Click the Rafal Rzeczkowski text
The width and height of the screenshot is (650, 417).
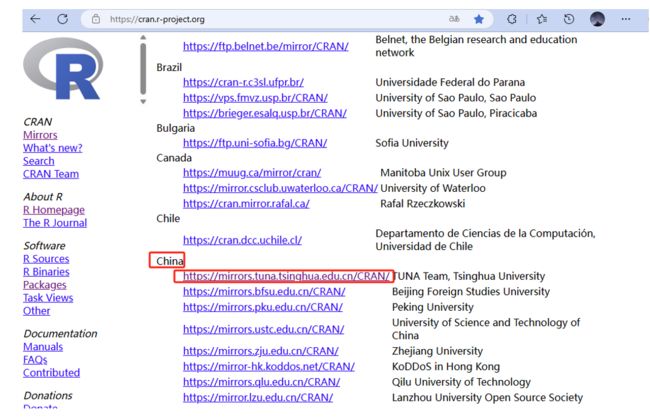[422, 204]
